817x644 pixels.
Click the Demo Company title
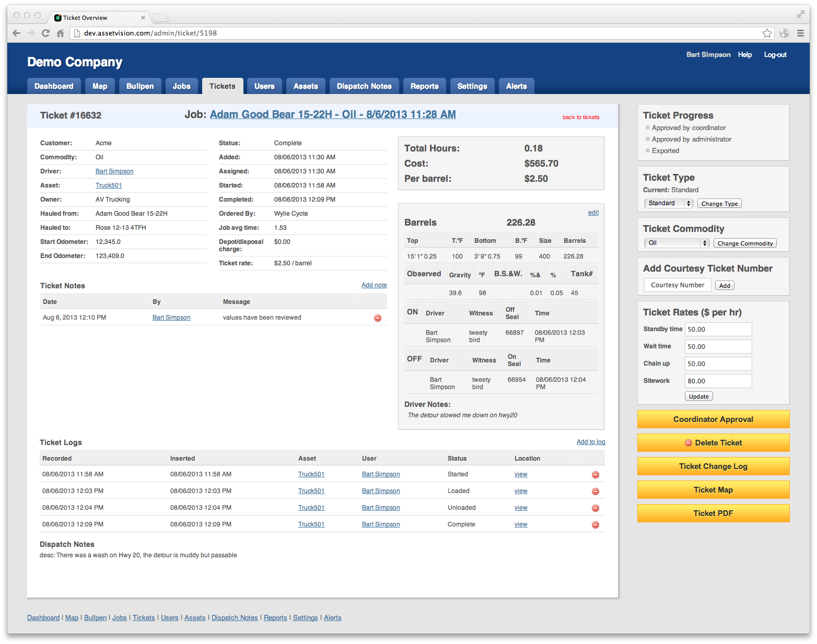point(75,62)
